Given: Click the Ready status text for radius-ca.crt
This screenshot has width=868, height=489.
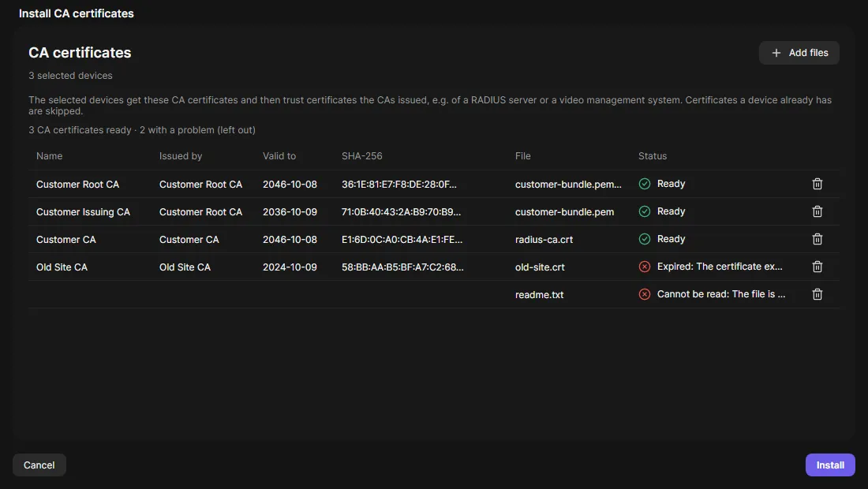Looking at the screenshot, I should point(671,239).
